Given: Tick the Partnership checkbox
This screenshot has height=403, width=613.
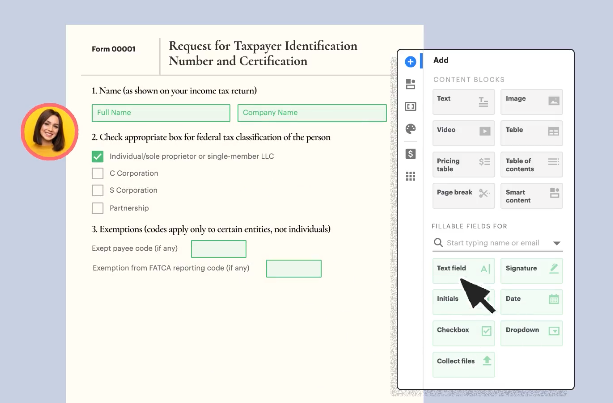Looking at the screenshot, I should click(x=98, y=208).
